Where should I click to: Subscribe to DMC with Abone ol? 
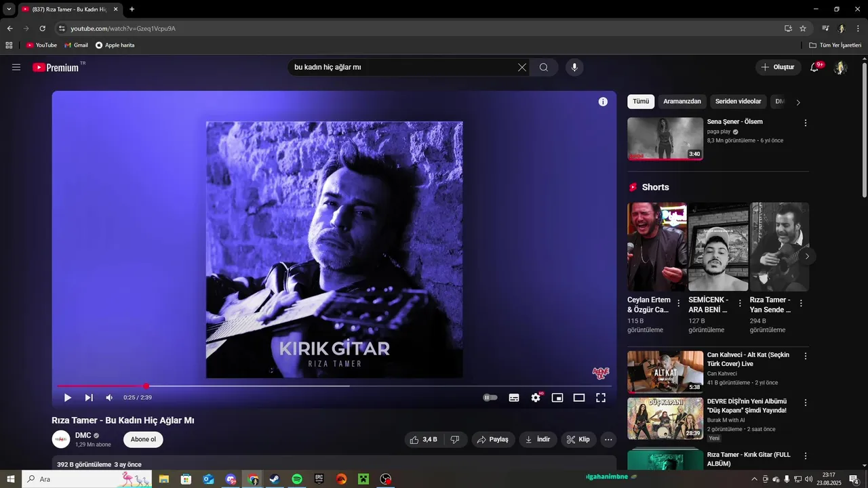(x=143, y=439)
